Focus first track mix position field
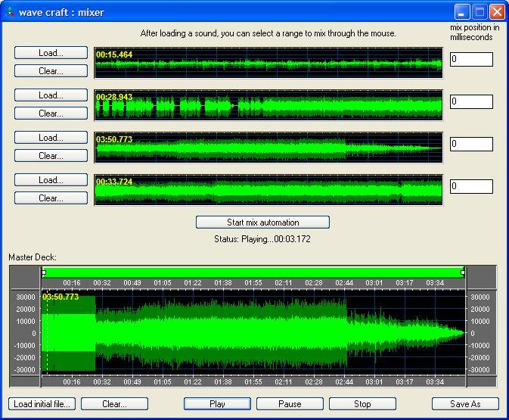The height and width of the screenshot is (420, 509). (471, 60)
